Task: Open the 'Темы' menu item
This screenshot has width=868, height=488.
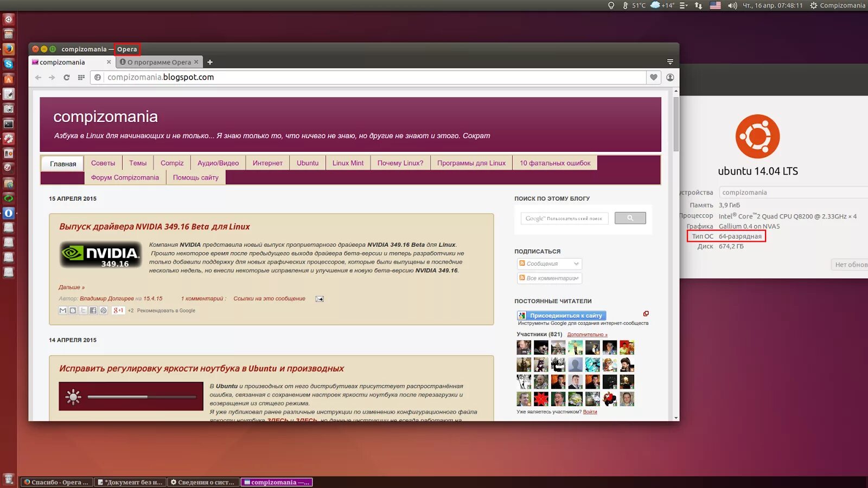Action: pos(138,163)
